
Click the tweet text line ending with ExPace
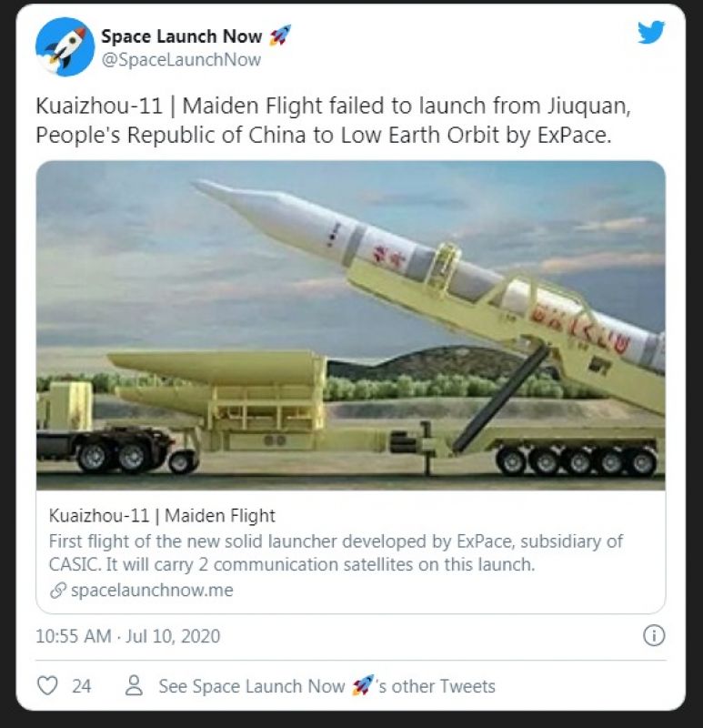pyautogui.click(x=324, y=135)
